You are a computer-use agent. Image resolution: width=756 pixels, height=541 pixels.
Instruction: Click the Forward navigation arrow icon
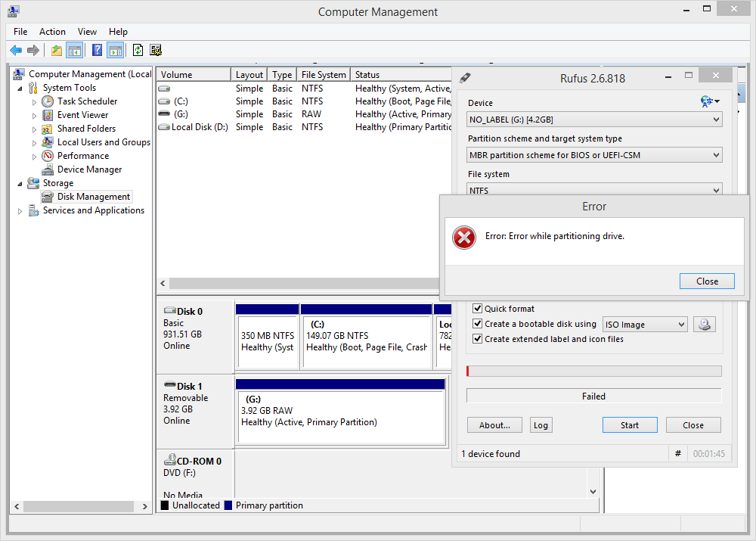click(33, 50)
